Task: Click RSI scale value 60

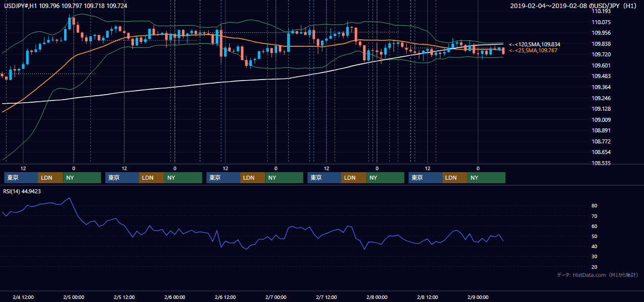Action: tap(595, 226)
